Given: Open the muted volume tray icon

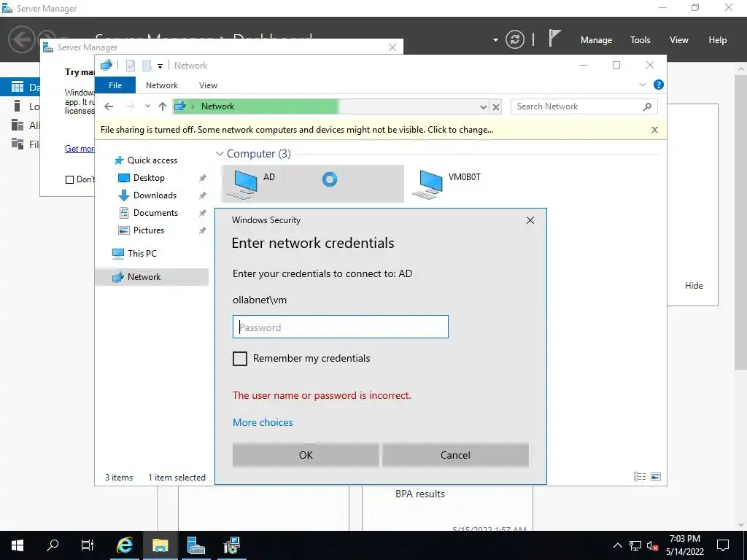Looking at the screenshot, I should 652,545.
